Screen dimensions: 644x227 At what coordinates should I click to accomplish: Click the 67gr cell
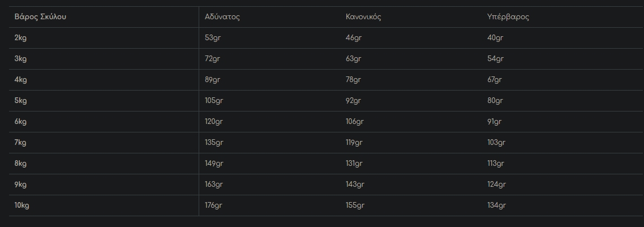pyautogui.click(x=495, y=80)
